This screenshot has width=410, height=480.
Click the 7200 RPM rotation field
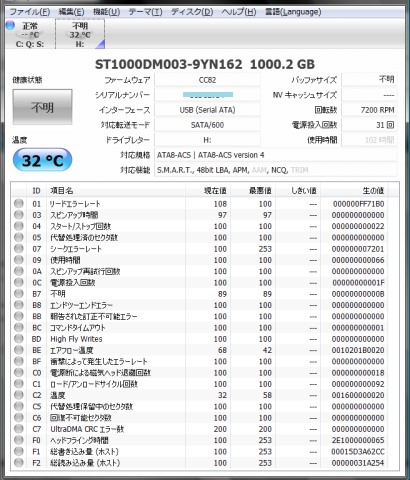(370, 110)
